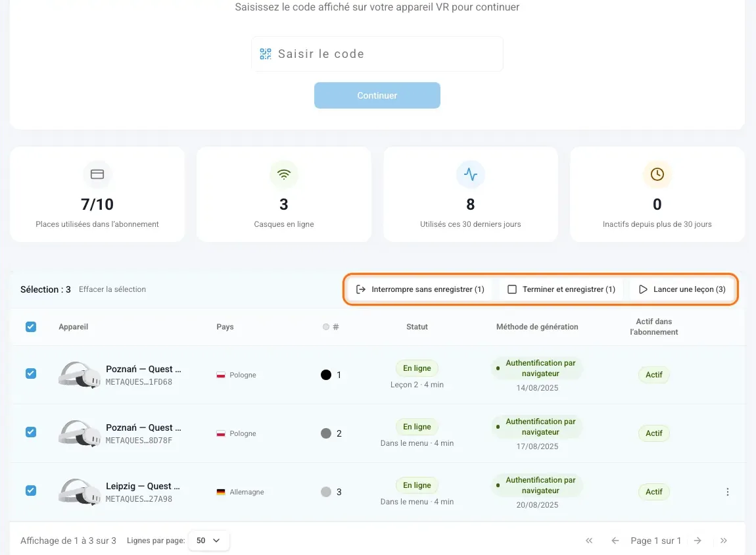This screenshot has height=555, width=756.
Task: Click the Appareil column header
Action: pos(73,327)
